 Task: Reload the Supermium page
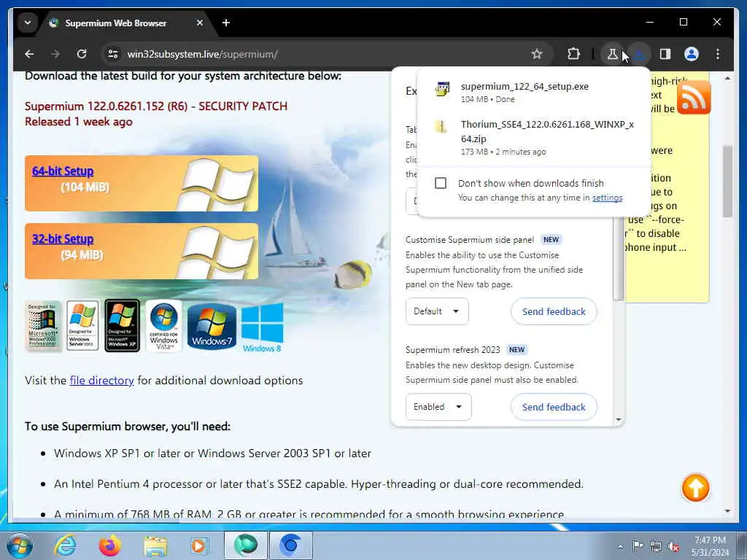tap(82, 54)
